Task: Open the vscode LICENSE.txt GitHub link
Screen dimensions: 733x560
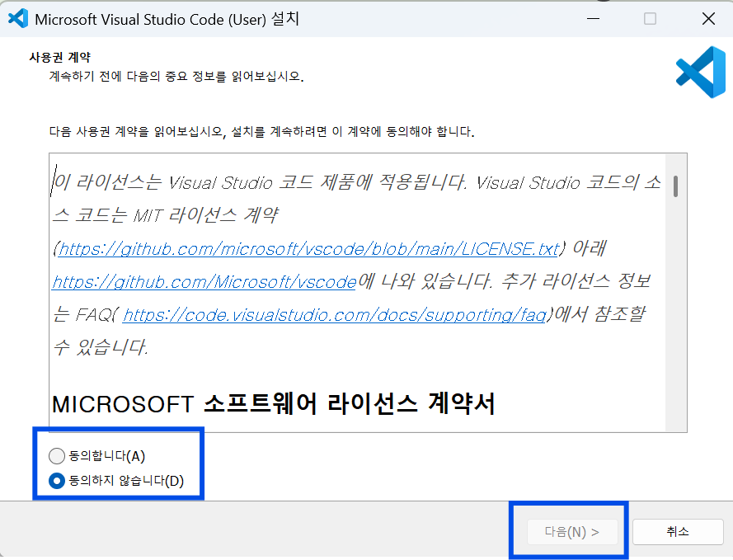Action: click(308, 249)
